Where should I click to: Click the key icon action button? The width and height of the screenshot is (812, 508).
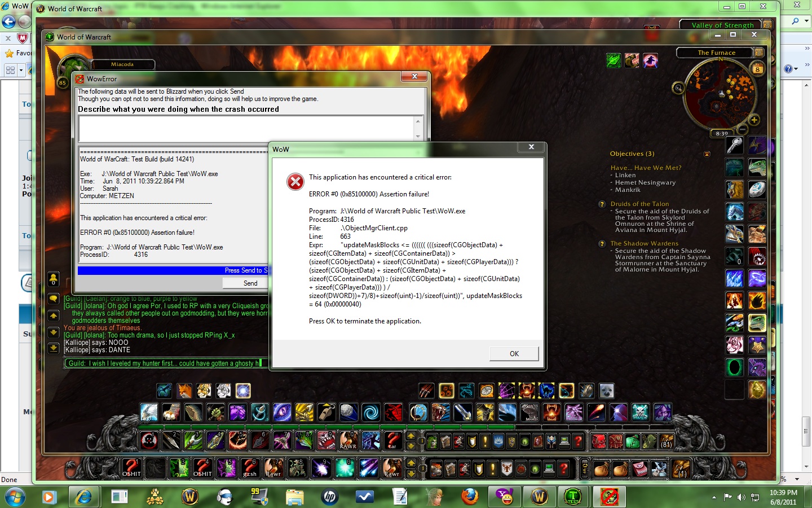click(734, 145)
